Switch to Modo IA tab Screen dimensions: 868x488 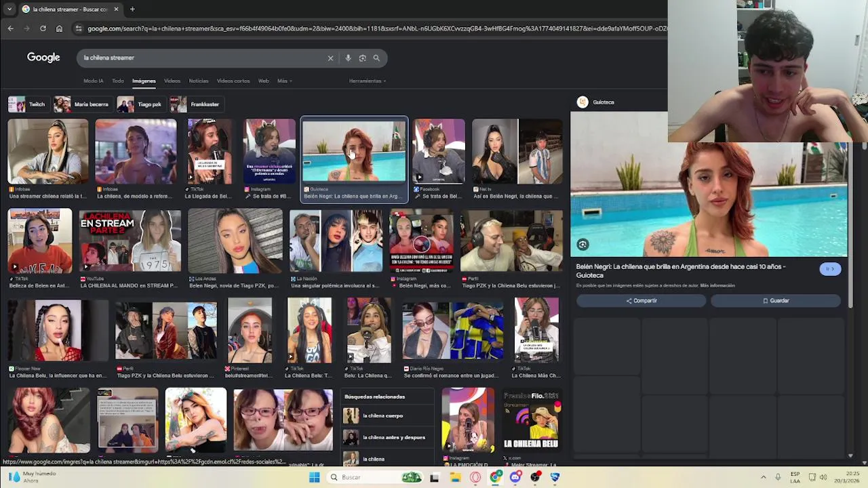coord(94,81)
